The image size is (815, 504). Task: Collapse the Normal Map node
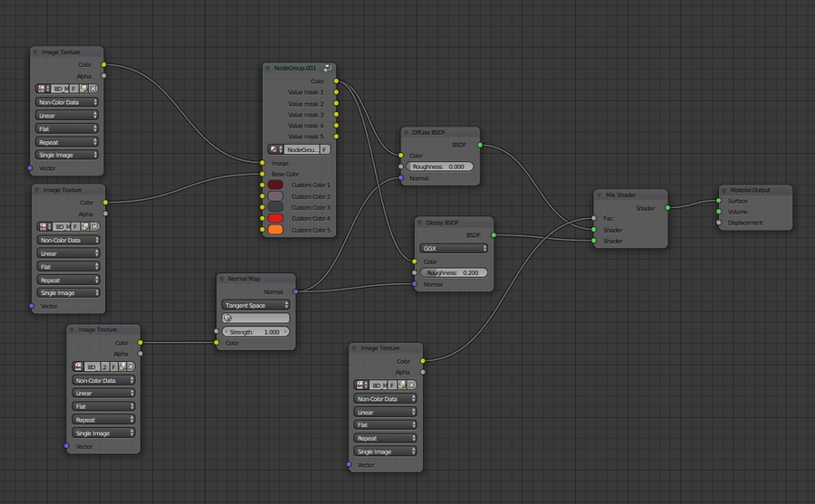[x=222, y=279]
